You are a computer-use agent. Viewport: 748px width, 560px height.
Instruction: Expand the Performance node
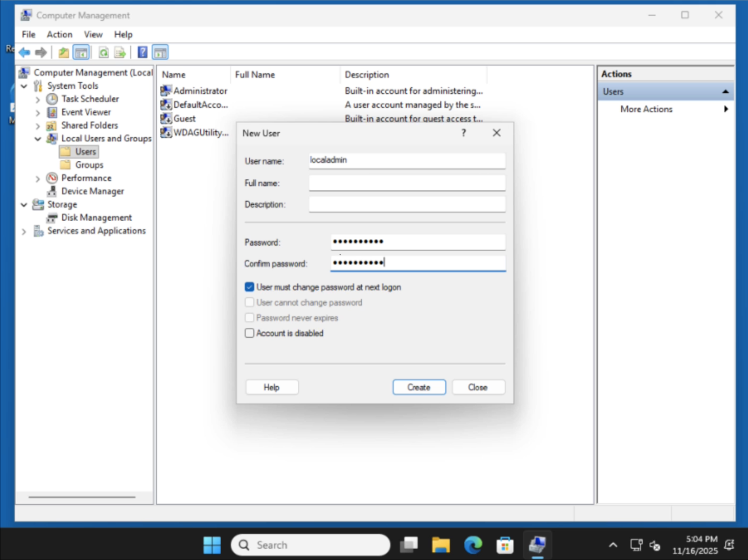37,179
